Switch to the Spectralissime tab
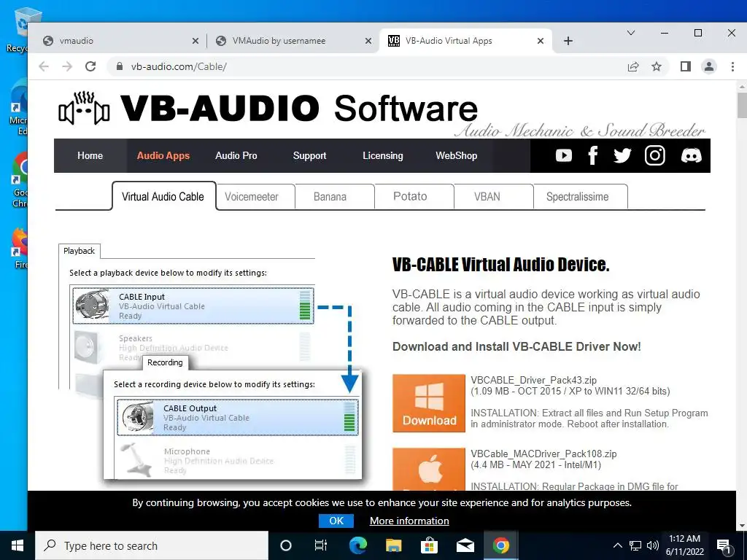Image resolution: width=747 pixels, height=560 pixels. (580, 197)
